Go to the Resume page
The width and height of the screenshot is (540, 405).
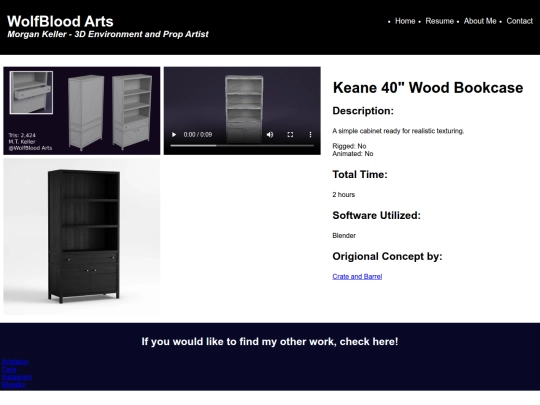439,21
